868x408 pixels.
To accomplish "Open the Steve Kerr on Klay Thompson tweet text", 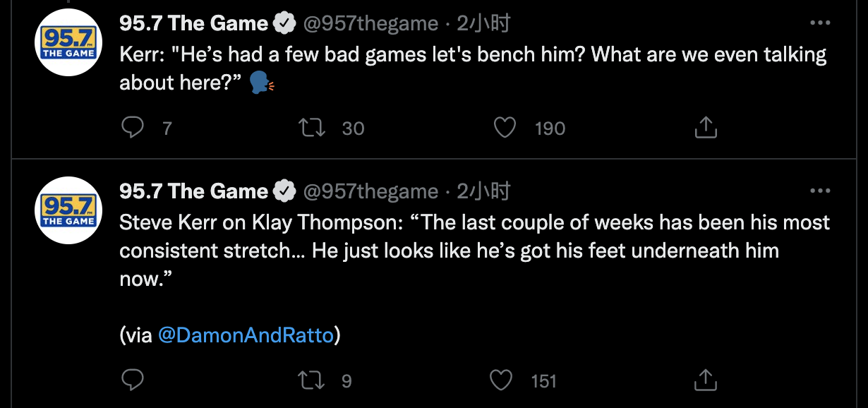I will 474,251.
